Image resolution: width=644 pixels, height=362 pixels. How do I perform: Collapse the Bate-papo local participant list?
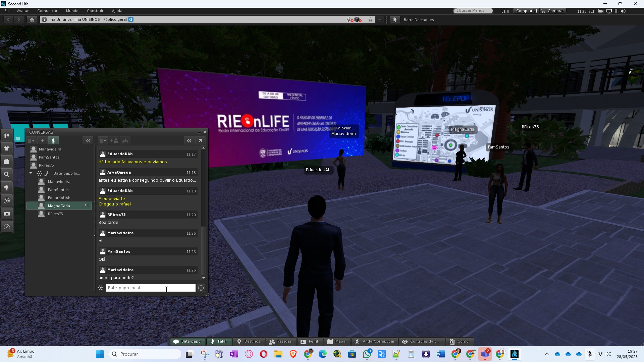31,173
